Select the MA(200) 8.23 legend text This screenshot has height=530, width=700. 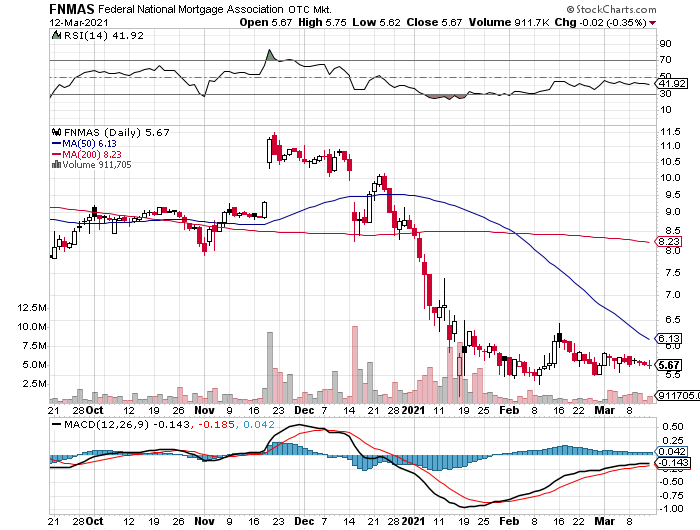pos(92,154)
